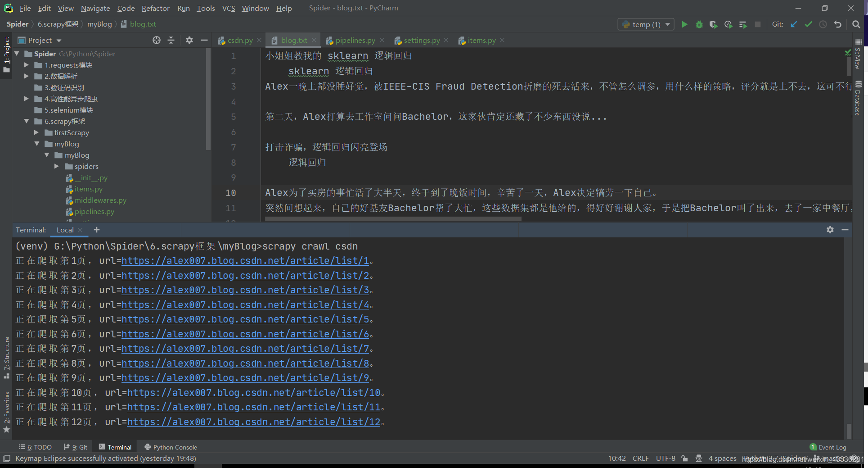Screen dimensions: 868x468
Task: Commit changes with Git checkmark
Action: point(809,24)
